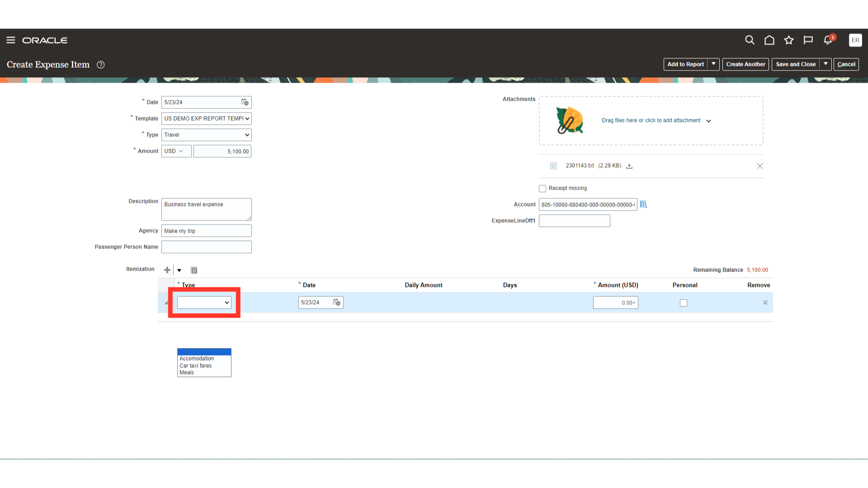
Task: Click the Add to Report button
Action: tap(686, 64)
